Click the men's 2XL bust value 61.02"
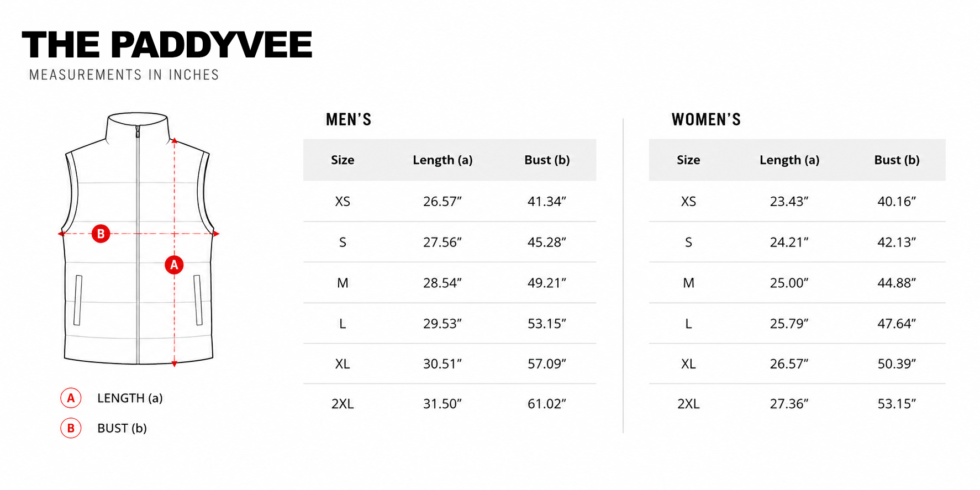This screenshot has height=490, width=980. [x=547, y=404]
